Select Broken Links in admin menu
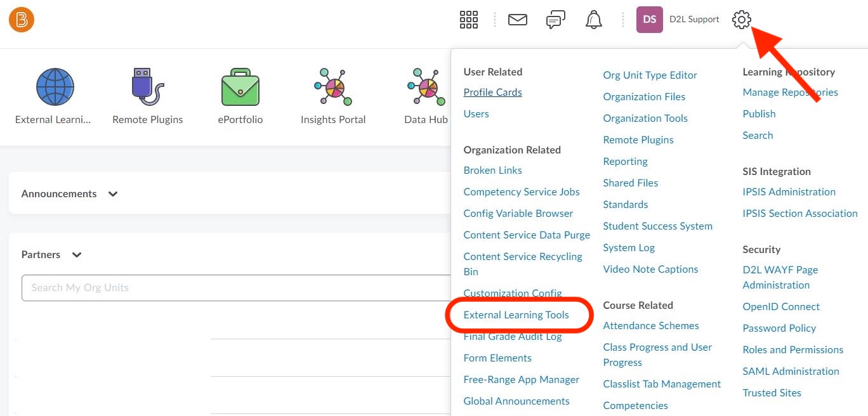868x416 pixels. 492,171
